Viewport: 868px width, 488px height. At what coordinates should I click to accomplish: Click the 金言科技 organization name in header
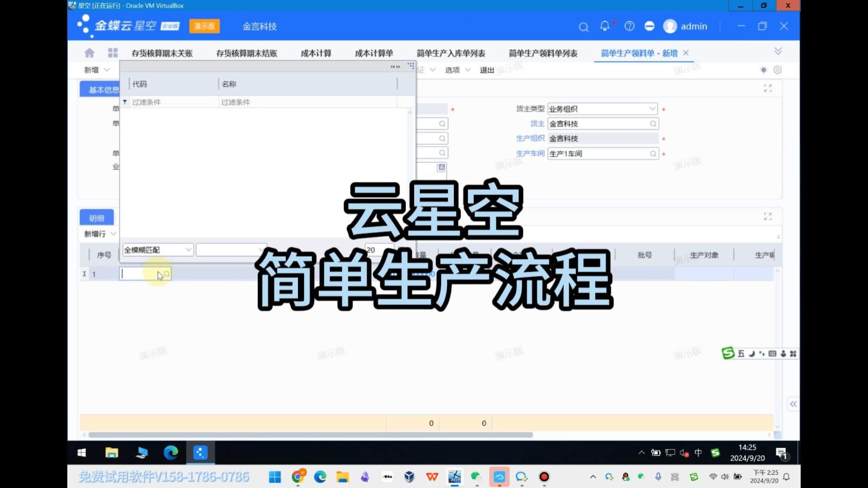pos(259,27)
